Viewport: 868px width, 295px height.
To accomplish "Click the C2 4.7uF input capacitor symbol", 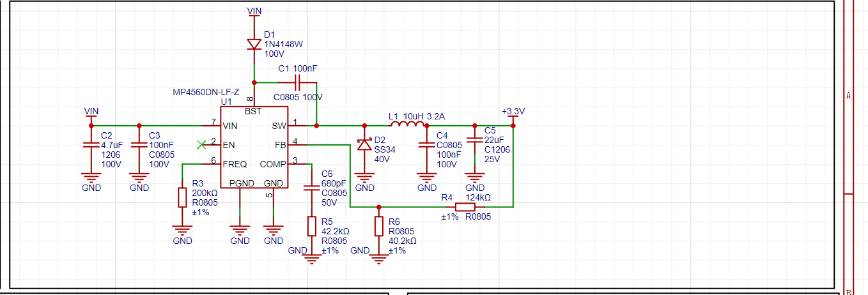I will 91,146.
